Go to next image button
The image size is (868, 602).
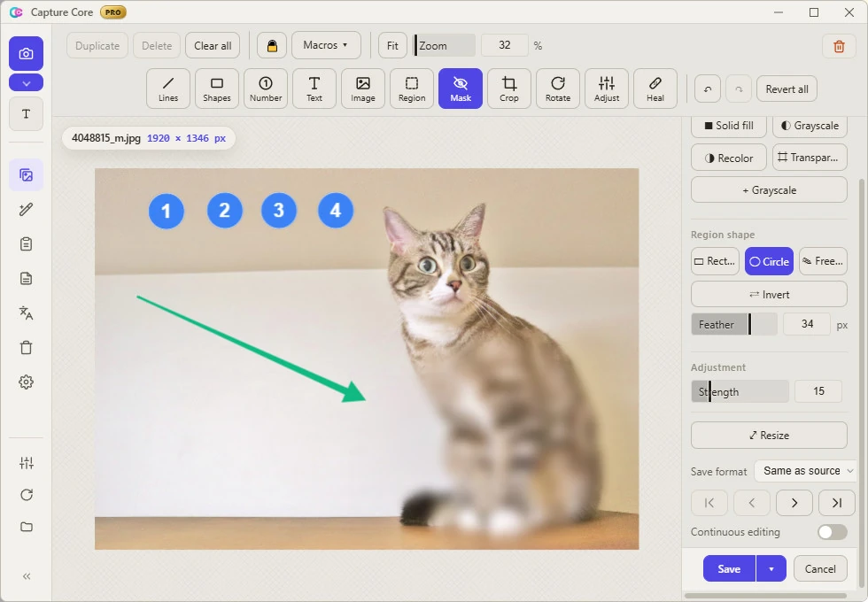pos(794,503)
